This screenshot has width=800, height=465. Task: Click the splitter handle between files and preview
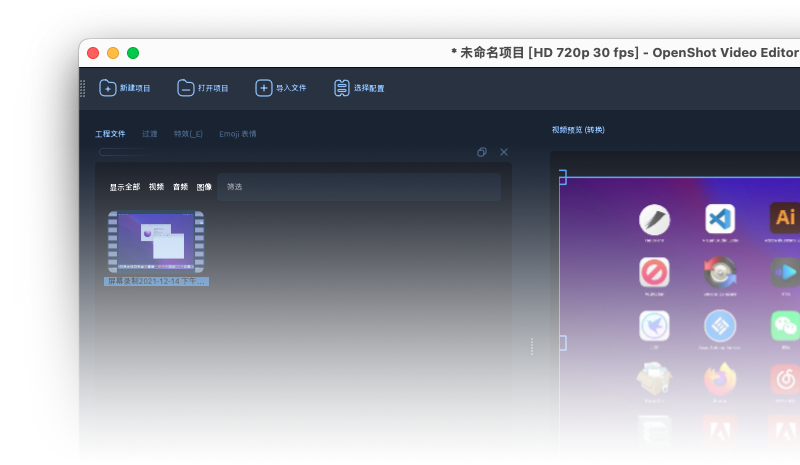pyautogui.click(x=532, y=346)
